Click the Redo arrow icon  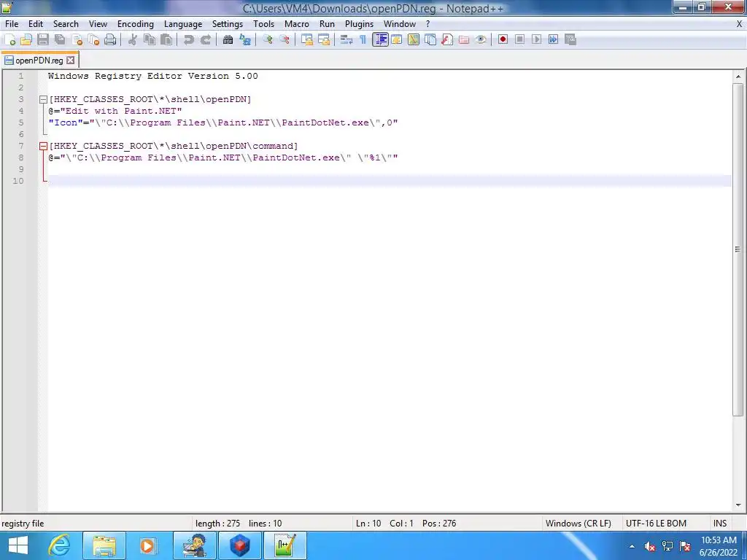pyautogui.click(x=205, y=39)
